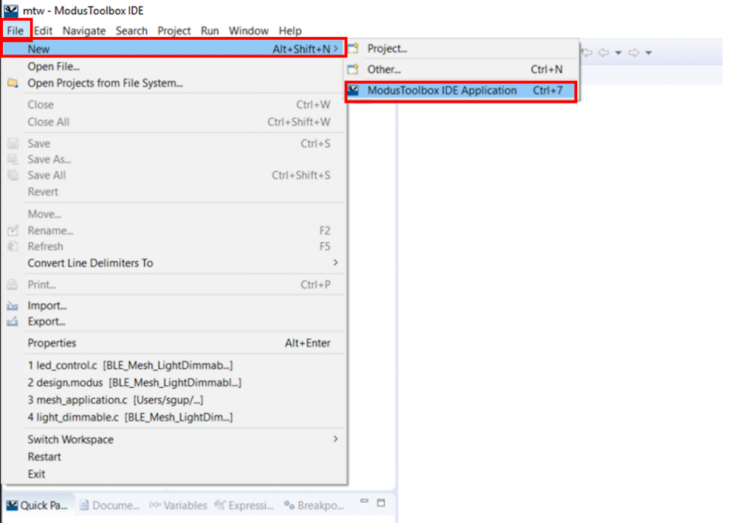Choose Restart from File menu
Viewport: 748px width, 523px height.
click(x=174, y=457)
